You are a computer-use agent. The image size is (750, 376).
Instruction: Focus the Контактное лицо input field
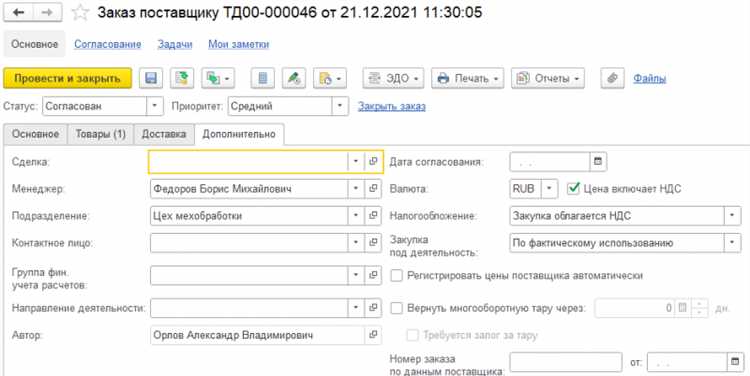tap(249, 243)
